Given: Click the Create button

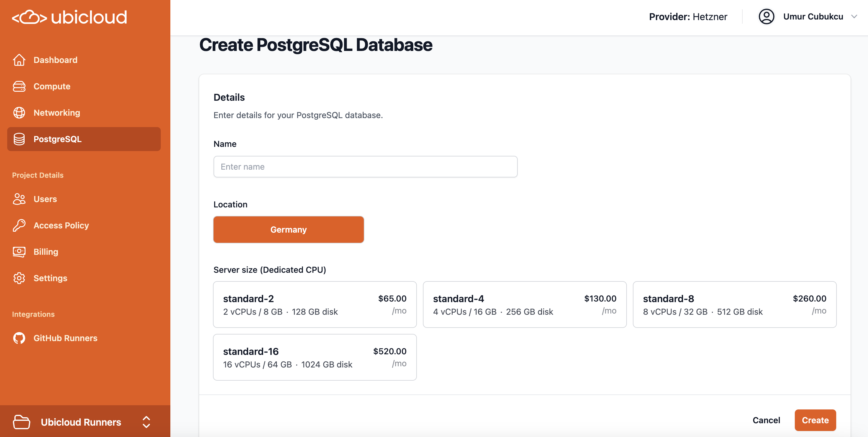Looking at the screenshot, I should (x=815, y=420).
